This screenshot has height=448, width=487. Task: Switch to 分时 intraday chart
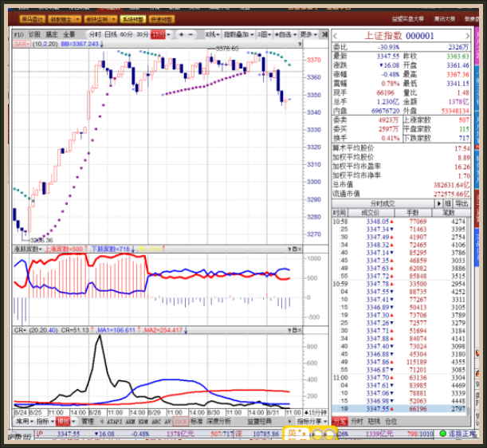pyautogui.click(x=95, y=34)
